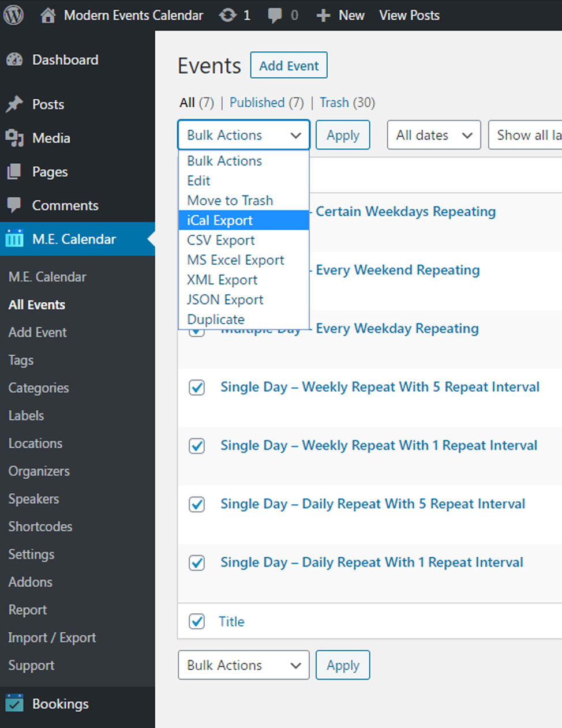Open Single Day Weekly Repeat With 5 Interval event

tap(380, 387)
